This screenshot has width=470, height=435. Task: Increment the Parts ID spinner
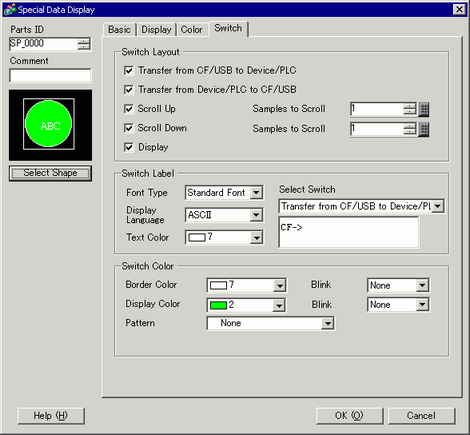coord(84,41)
